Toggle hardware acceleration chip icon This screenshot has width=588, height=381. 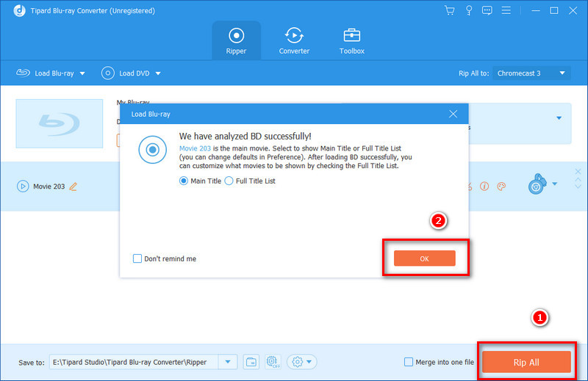(273, 362)
